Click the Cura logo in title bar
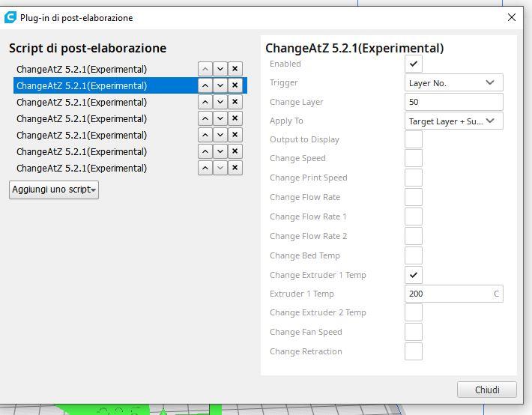The width and height of the screenshot is (532, 415). click(x=10, y=17)
